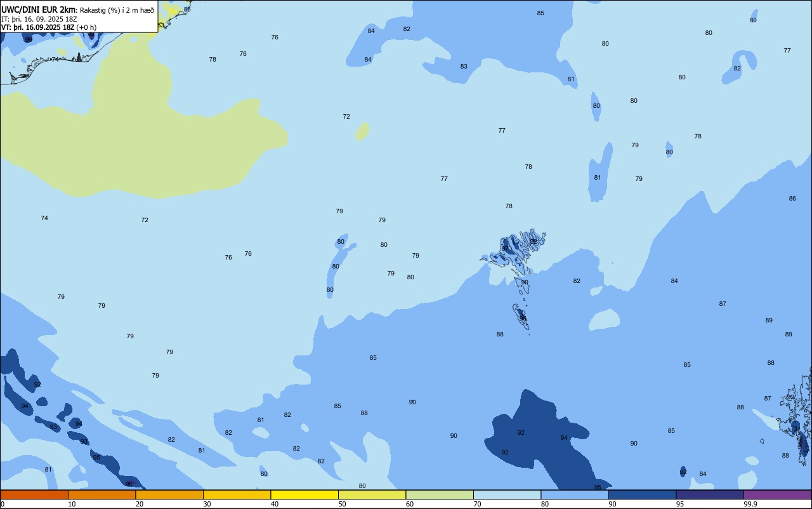Click the legend scale label '20'
812x509 pixels.
140,504
